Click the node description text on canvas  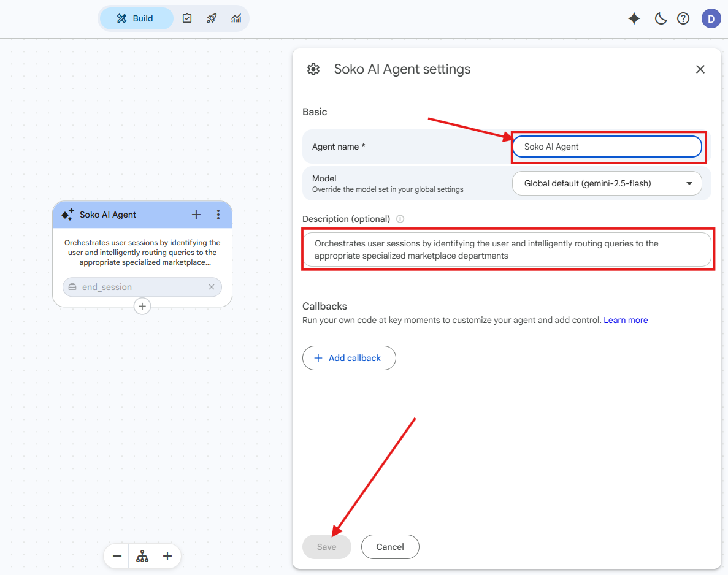(x=142, y=253)
